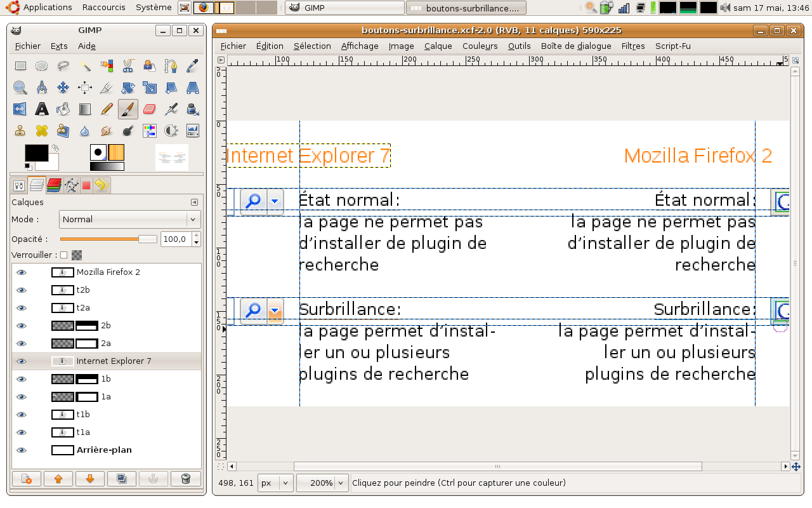This screenshot has height=508, width=812.
Task: Switch to the Channels tab
Action: pos(54,185)
